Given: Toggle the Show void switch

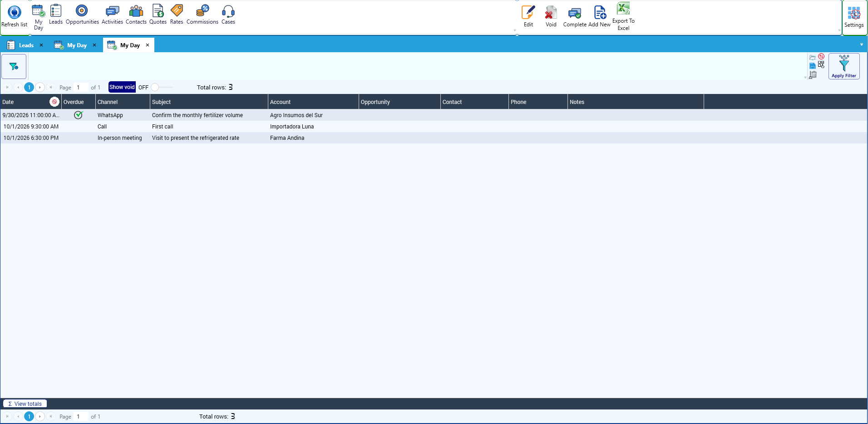Looking at the screenshot, I should 162,87.
